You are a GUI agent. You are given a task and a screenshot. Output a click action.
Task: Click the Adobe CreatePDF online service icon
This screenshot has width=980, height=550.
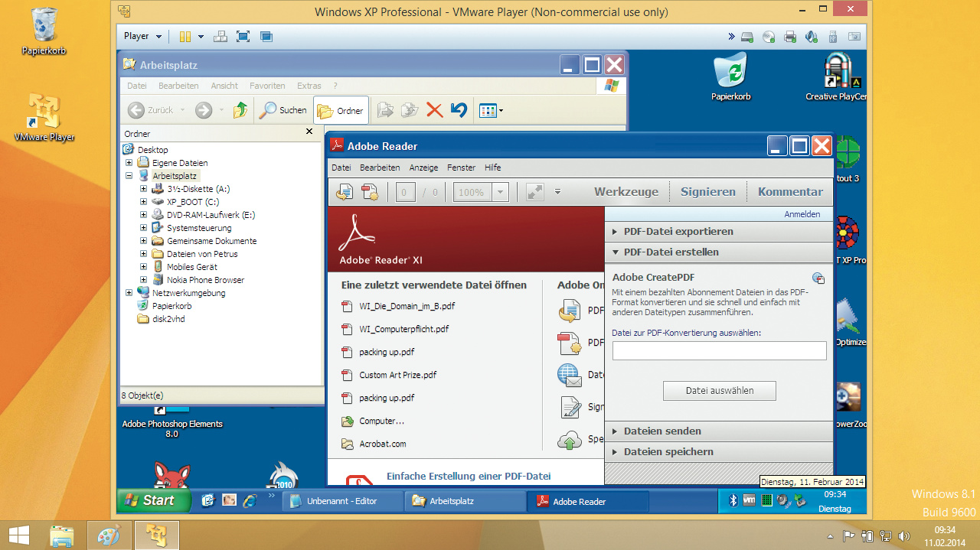click(818, 278)
